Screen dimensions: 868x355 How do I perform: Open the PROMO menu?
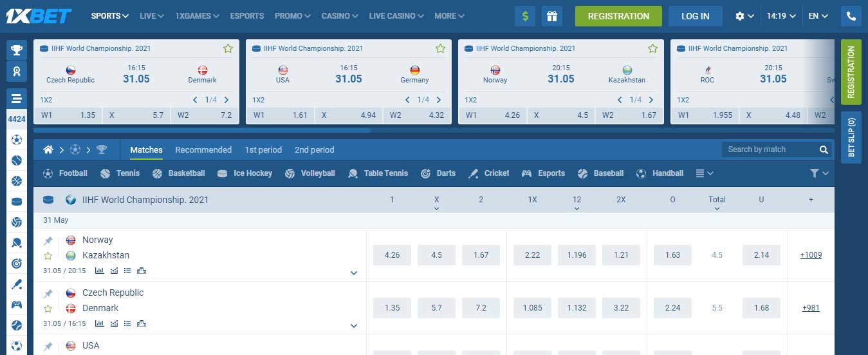(x=293, y=16)
